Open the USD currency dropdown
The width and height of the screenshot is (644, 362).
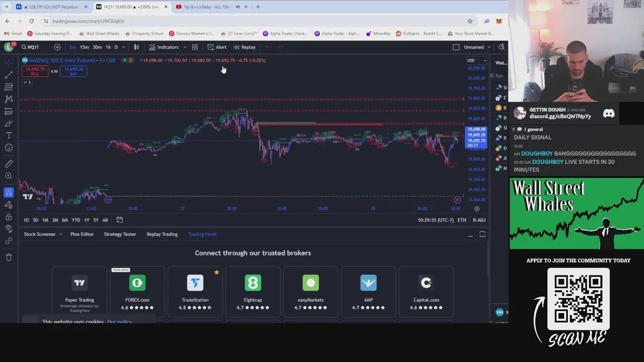[476, 60]
